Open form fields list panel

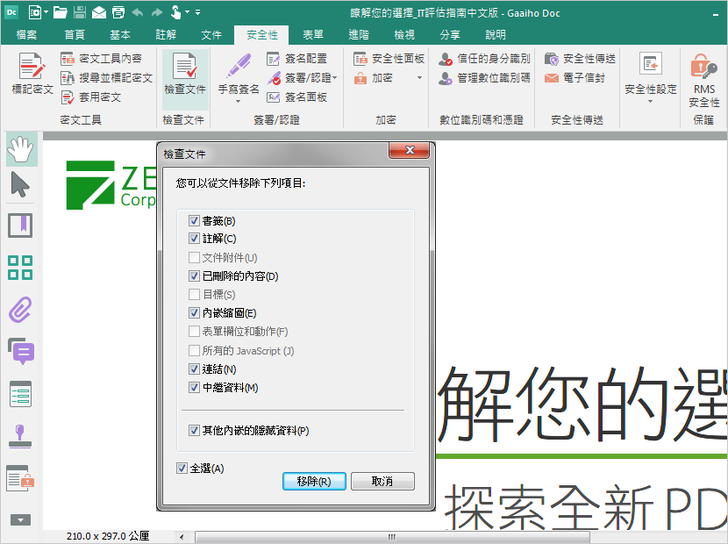point(20,394)
